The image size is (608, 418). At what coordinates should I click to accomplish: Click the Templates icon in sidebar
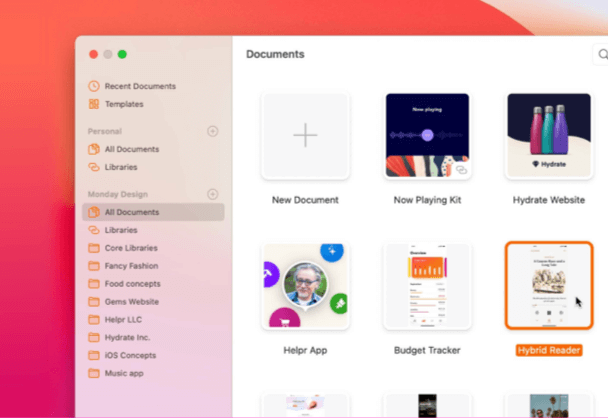94,104
